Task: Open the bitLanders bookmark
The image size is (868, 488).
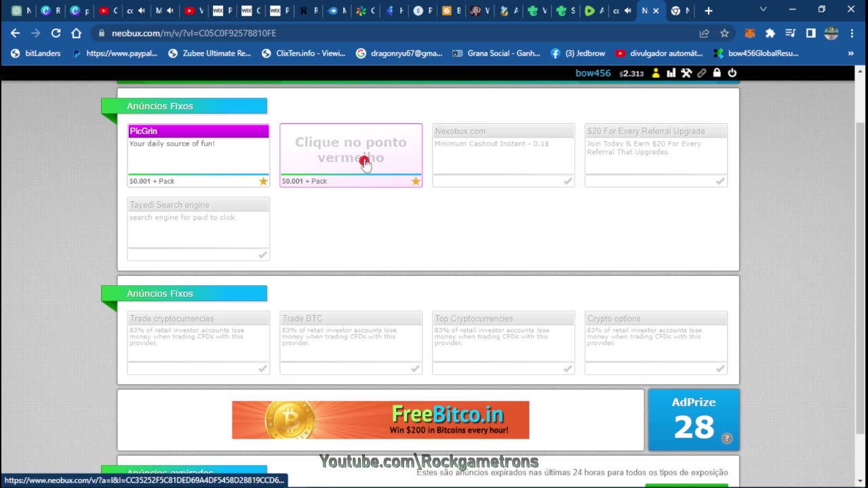Action: [36, 53]
